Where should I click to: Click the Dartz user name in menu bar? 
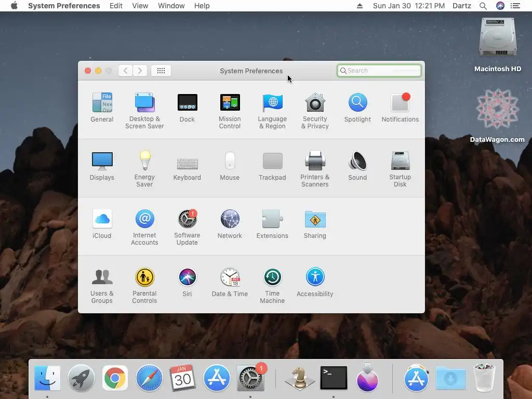(461, 6)
